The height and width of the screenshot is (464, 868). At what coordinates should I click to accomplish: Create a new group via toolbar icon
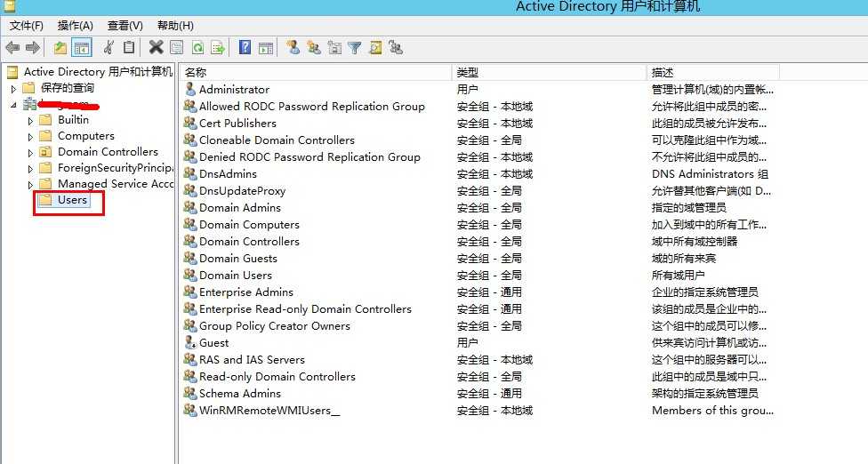[314, 48]
